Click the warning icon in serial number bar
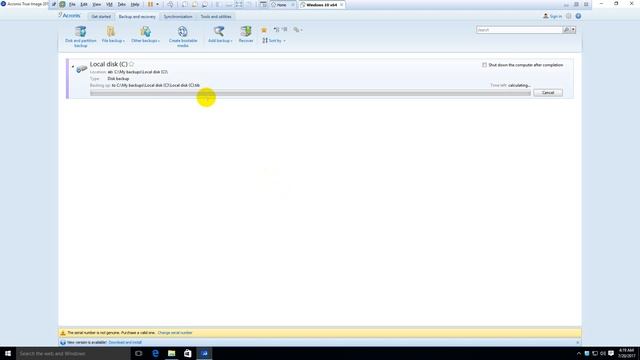This screenshot has height=360, width=640. (x=63, y=333)
